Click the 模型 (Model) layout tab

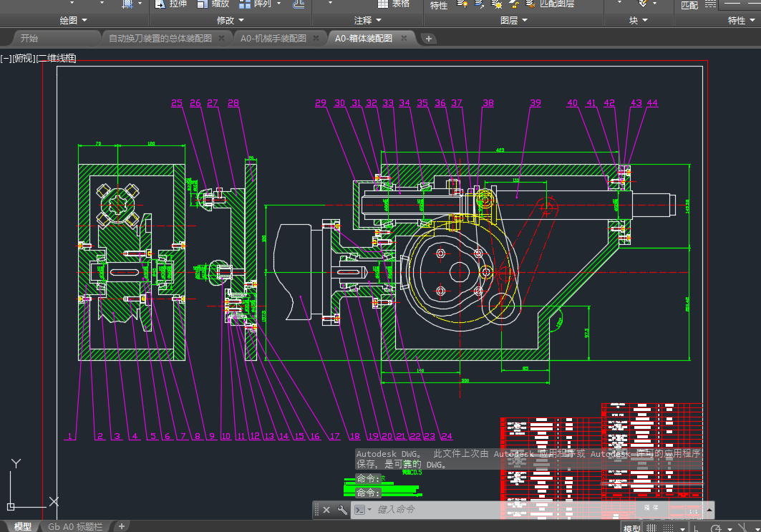pos(23,527)
